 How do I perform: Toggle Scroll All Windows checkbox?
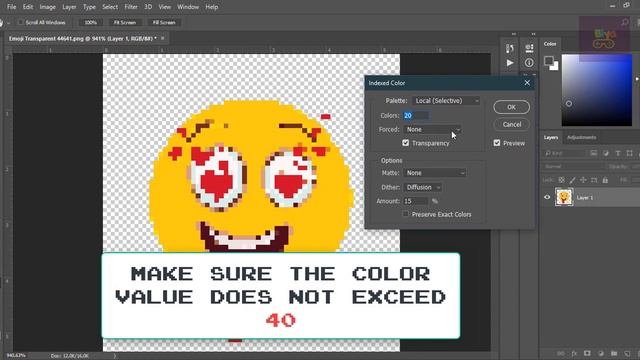(x=21, y=22)
